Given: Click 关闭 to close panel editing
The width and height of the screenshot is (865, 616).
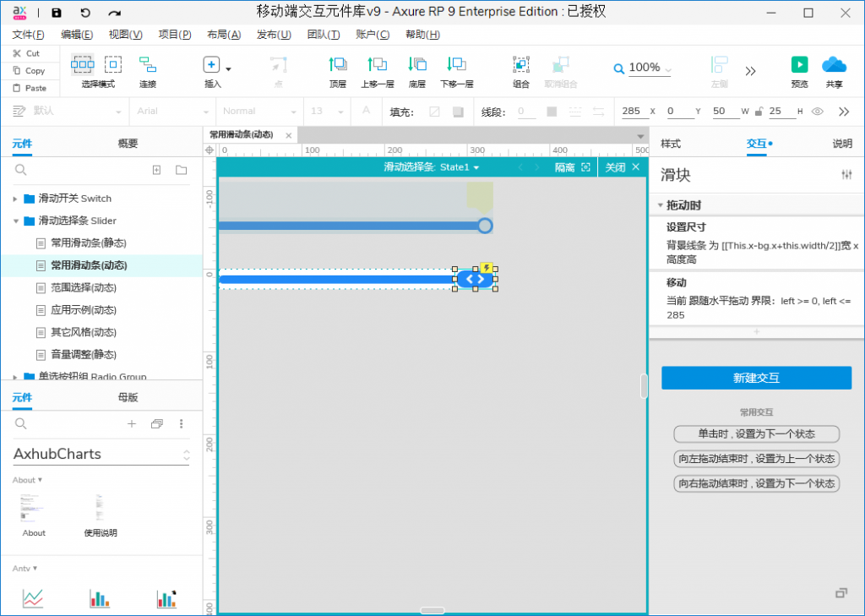Looking at the screenshot, I should pos(623,167).
